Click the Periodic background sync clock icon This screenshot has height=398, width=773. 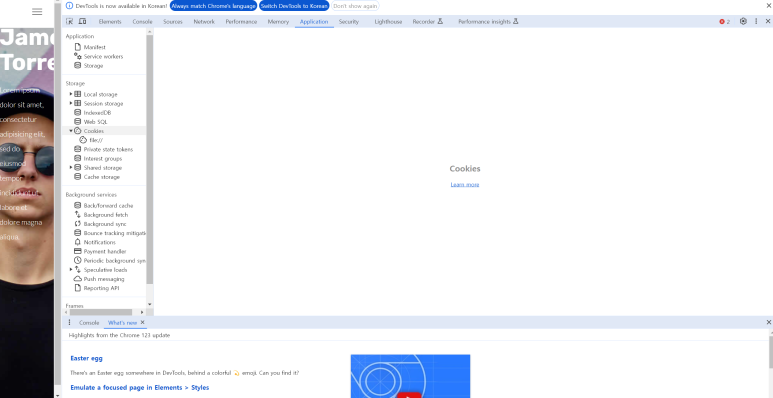point(77,260)
